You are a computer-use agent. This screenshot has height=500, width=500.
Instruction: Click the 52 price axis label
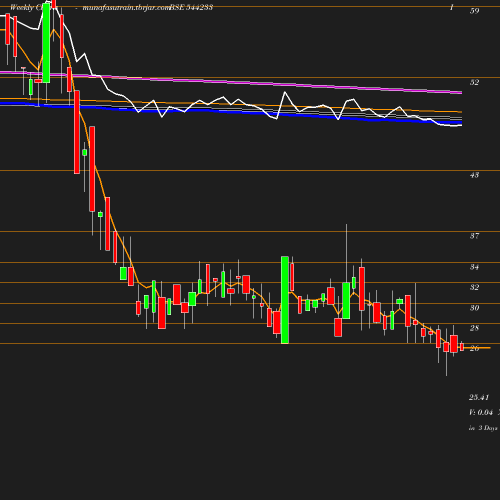click(x=474, y=82)
